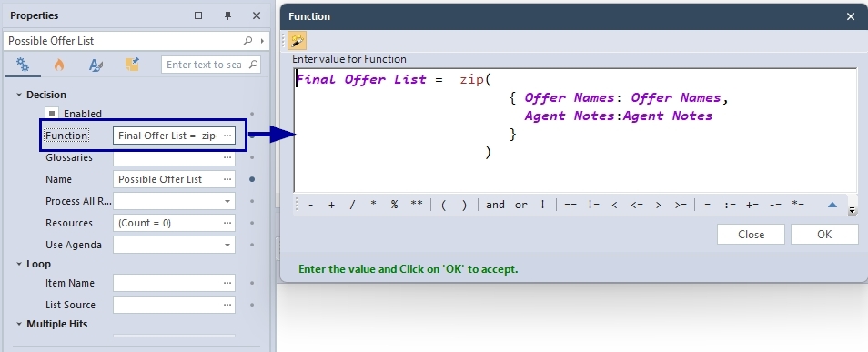Viewport: 868px width, 352px height.
Task: Collapse the Decision section
Action: [19, 95]
